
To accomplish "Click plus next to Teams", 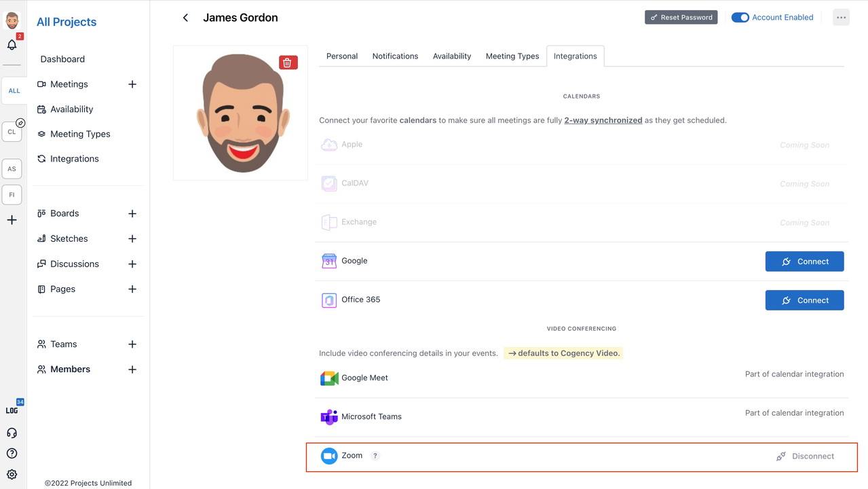I will 132,344.
